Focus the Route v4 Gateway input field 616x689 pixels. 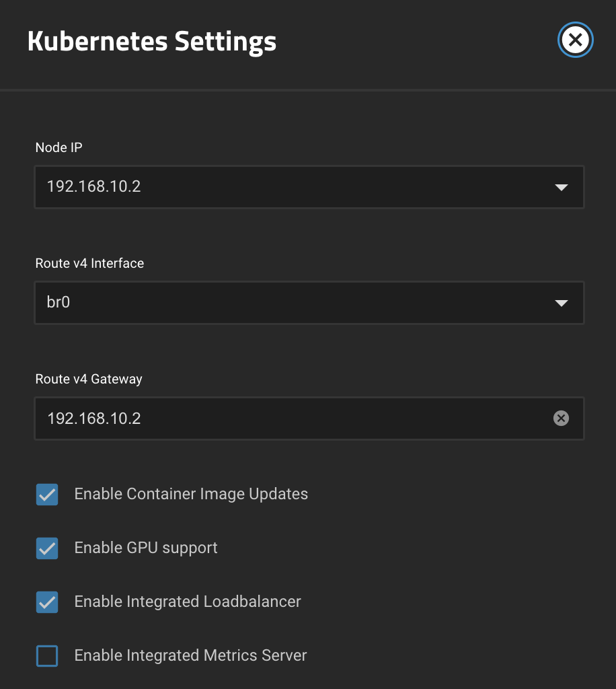[x=309, y=419]
